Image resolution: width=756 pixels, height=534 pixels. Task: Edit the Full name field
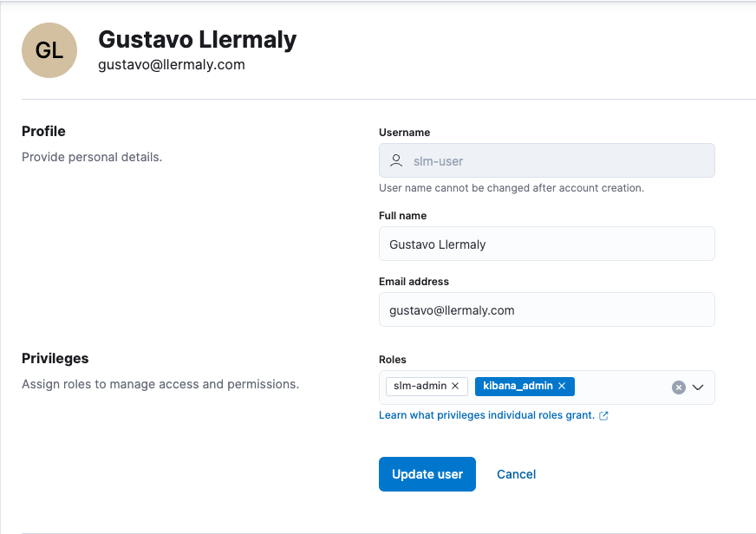(547, 244)
